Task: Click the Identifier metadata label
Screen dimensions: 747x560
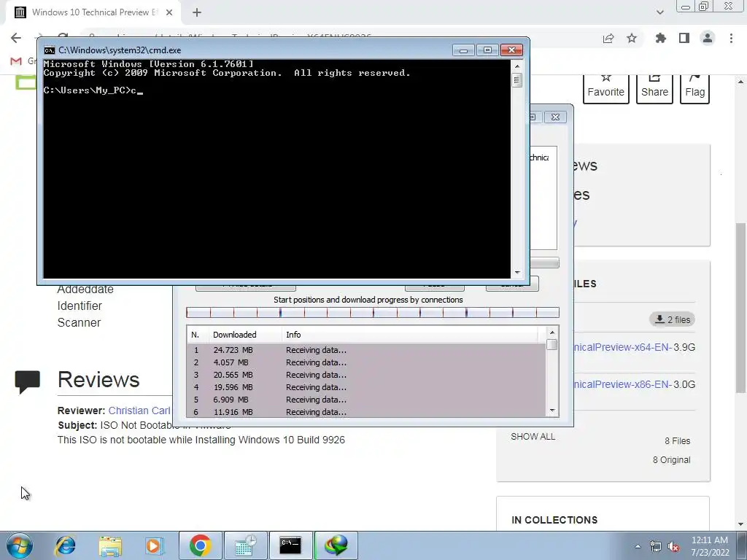Action: click(80, 306)
